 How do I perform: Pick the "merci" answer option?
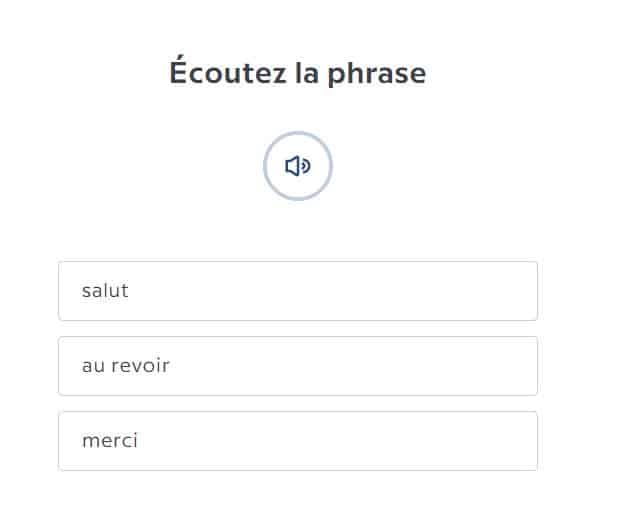coord(297,441)
